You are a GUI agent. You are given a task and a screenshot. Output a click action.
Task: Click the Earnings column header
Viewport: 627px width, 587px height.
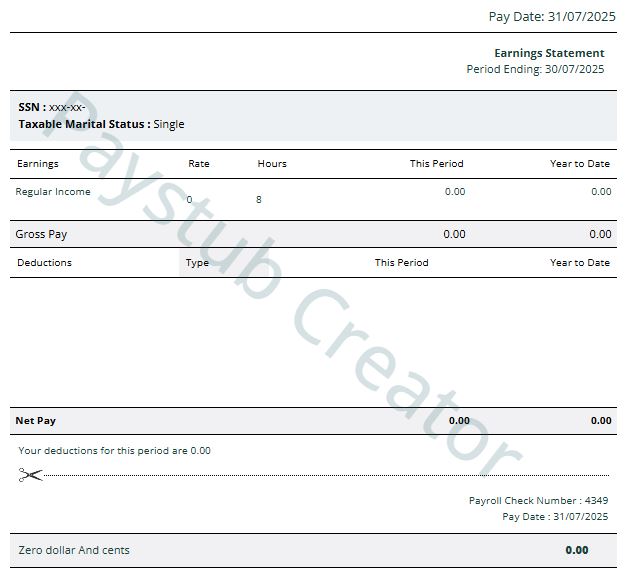[38, 163]
